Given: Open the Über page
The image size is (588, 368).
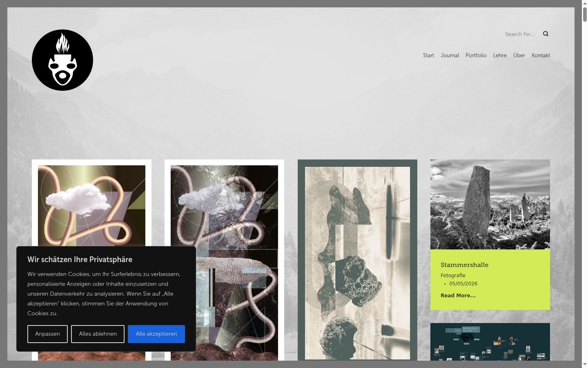Looking at the screenshot, I should pyautogui.click(x=519, y=56).
